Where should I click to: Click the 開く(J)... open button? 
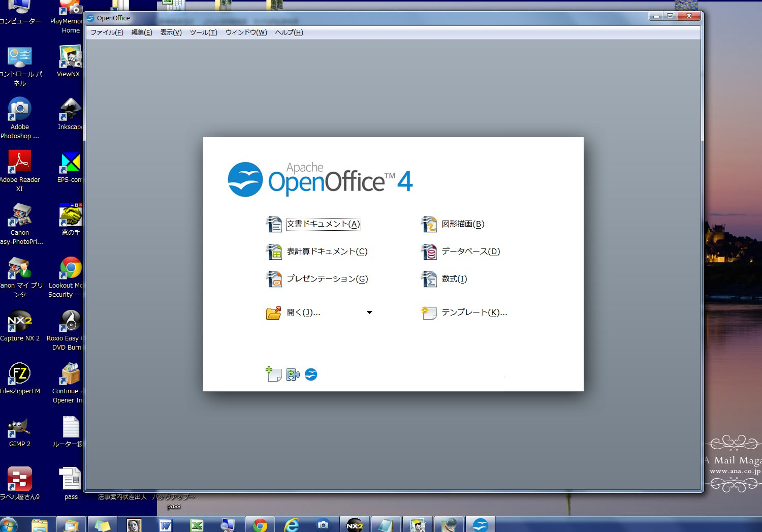pyautogui.click(x=303, y=312)
